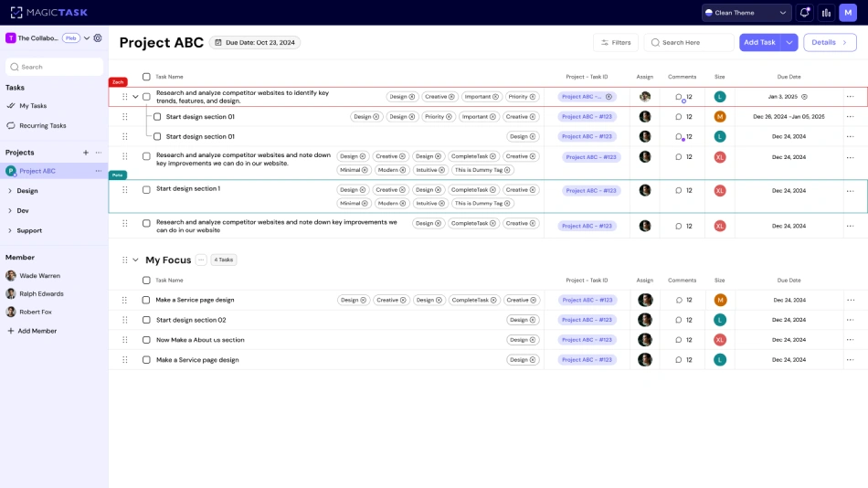This screenshot has height=488, width=868.
Task: Open three-dot menu for Start design section 1 row
Action: [x=850, y=191]
